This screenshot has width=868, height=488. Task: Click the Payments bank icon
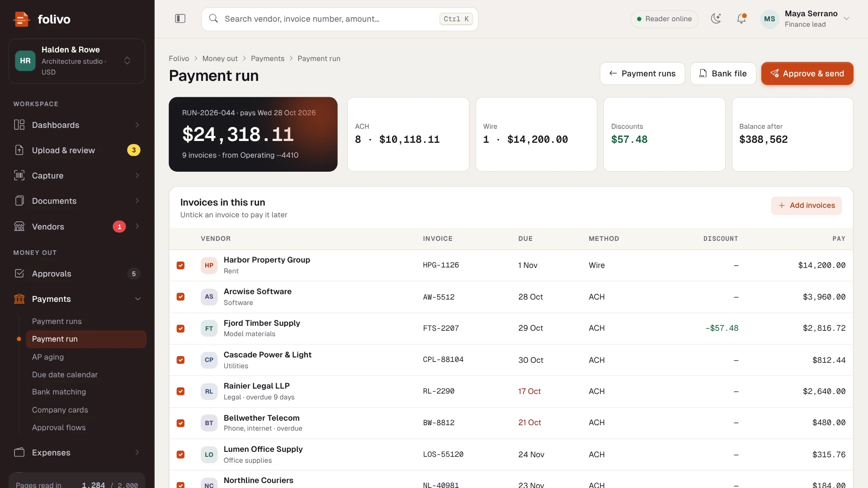[x=19, y=299]
